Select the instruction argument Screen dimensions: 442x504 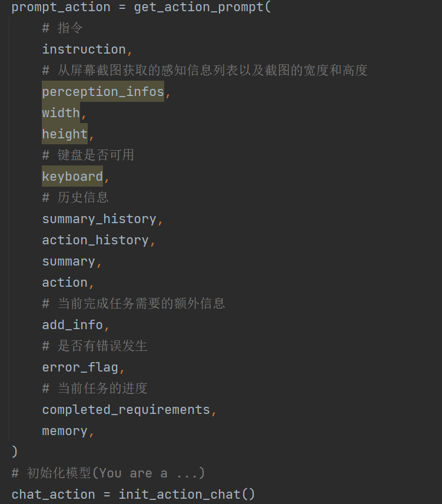click(x=84, y=49)
